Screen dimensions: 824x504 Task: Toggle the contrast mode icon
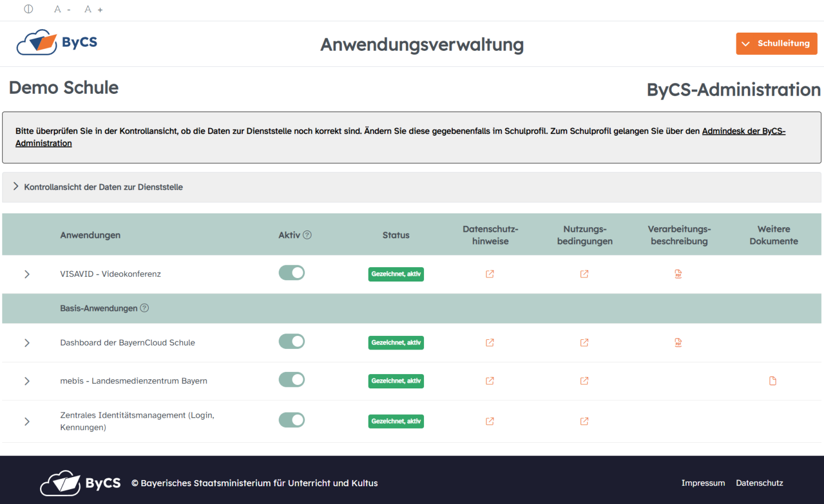click(29, 9)
